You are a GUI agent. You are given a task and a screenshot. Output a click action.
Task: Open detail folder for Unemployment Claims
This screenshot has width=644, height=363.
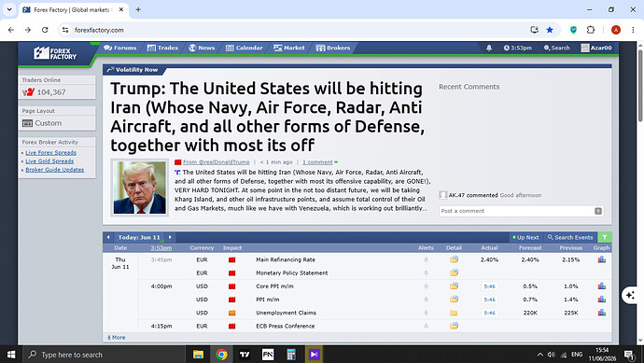[x=454, y=313]
